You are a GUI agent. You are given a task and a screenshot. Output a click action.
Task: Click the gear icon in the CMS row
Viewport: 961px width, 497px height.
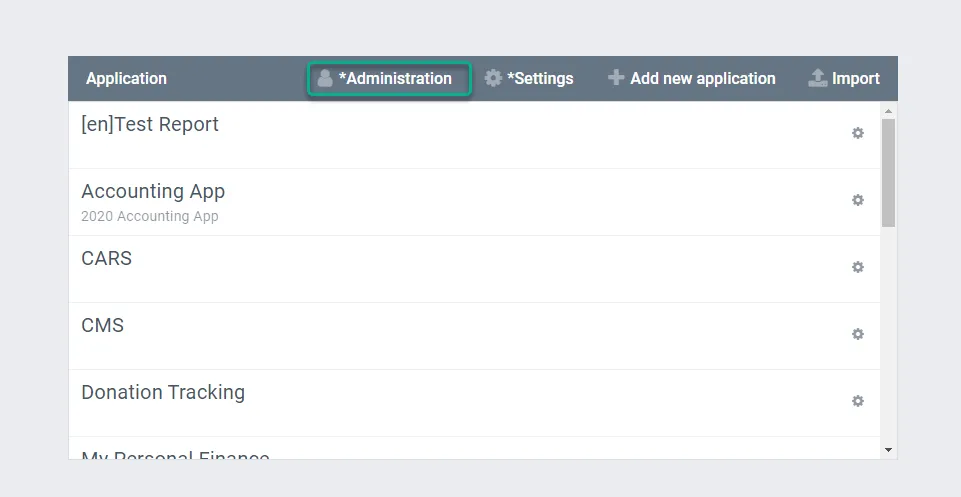[x=857, y=334]
